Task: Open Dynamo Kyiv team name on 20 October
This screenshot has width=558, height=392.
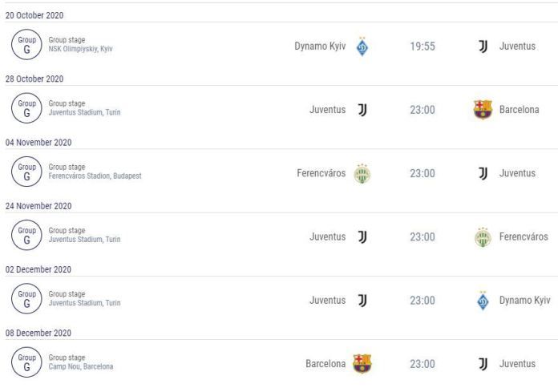Action: (320, 46)
